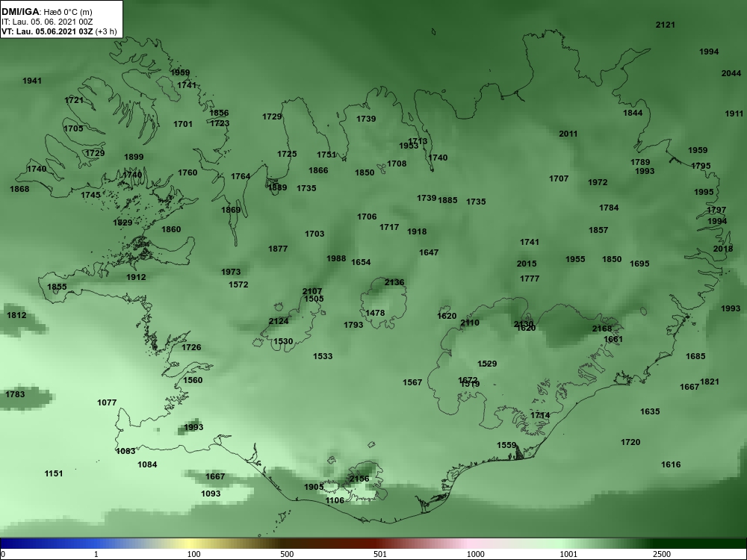Click the glacier value 1478
Screen dimensions: 747x560
tap(376, 314)
